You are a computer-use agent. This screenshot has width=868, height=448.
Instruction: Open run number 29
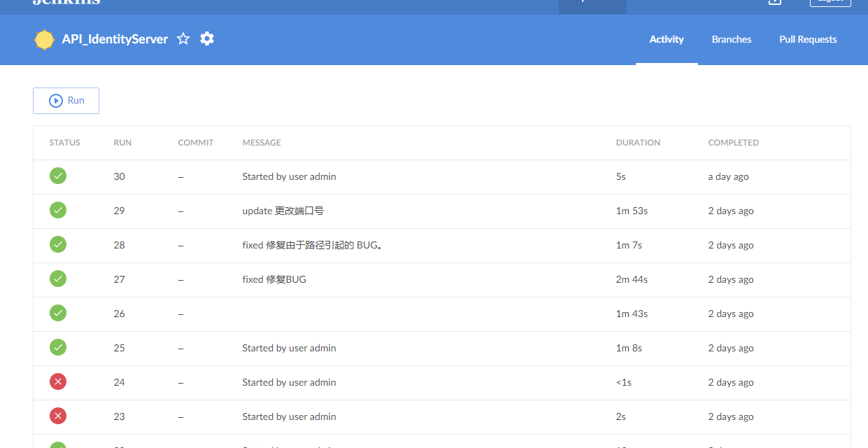(x=120, y=211)
